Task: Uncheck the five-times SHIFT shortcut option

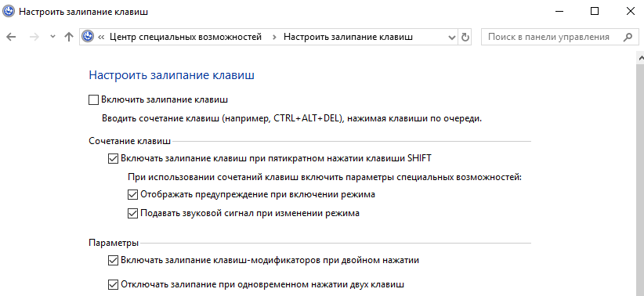Action: (113, 158)
